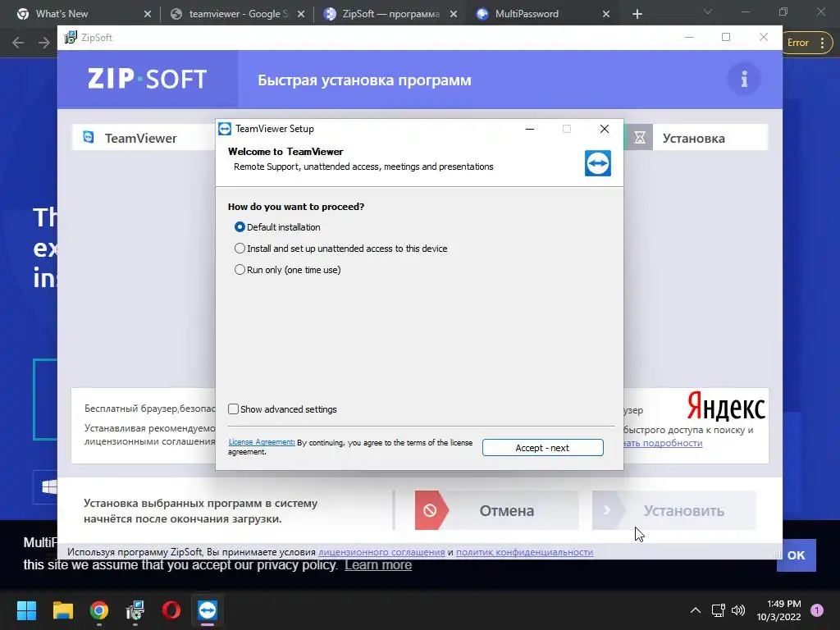The width and height of the screenshot is (840, 630).
Task: Click the Отмена cancel button
Action: [496, 510]
